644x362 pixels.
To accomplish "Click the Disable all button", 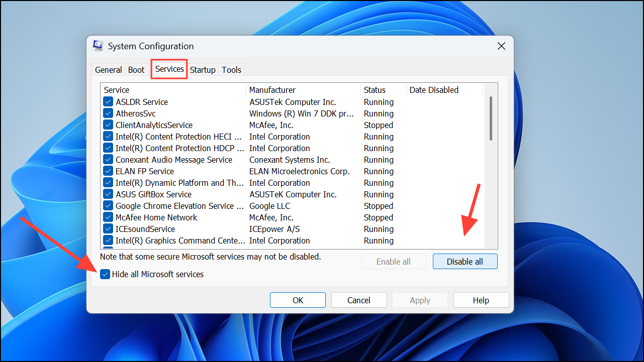I will pos(465,261).
